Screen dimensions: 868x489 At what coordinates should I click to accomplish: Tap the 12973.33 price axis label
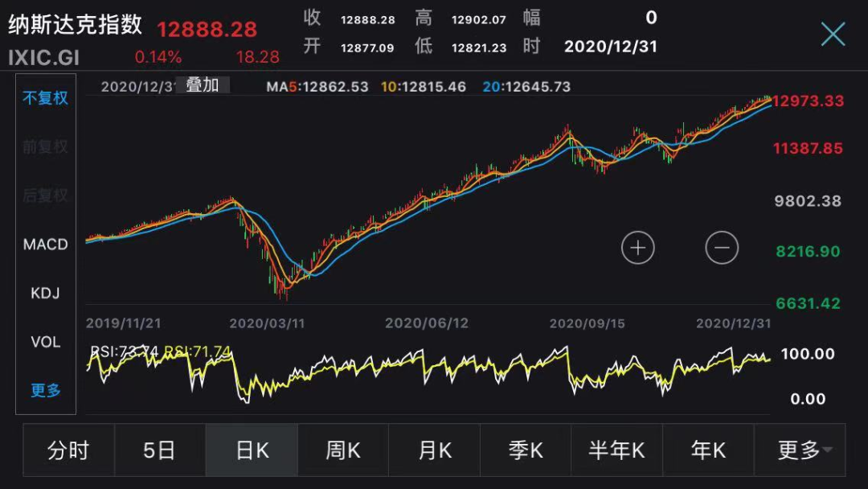809,101
